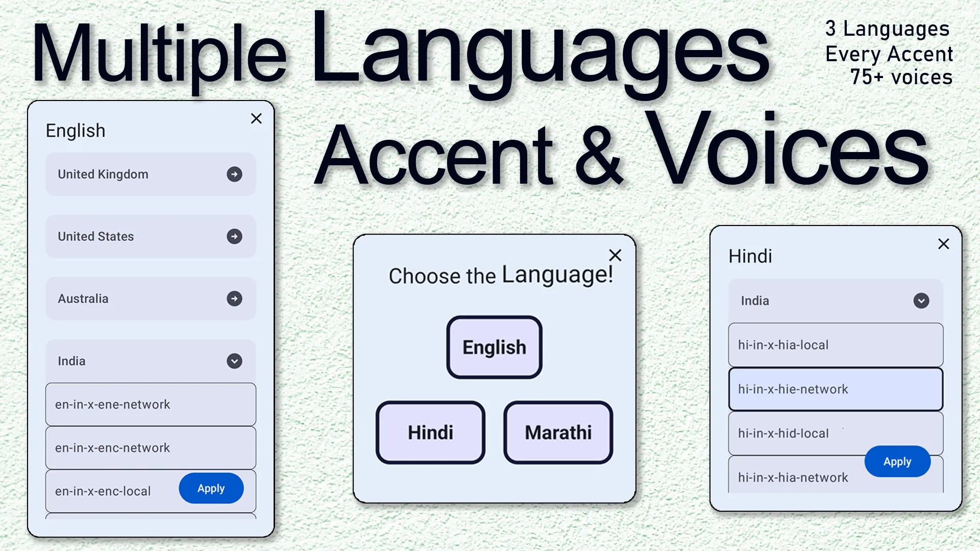Toggle the India accordion in English settings
This screenshot has height=551, width=980.
235,361
